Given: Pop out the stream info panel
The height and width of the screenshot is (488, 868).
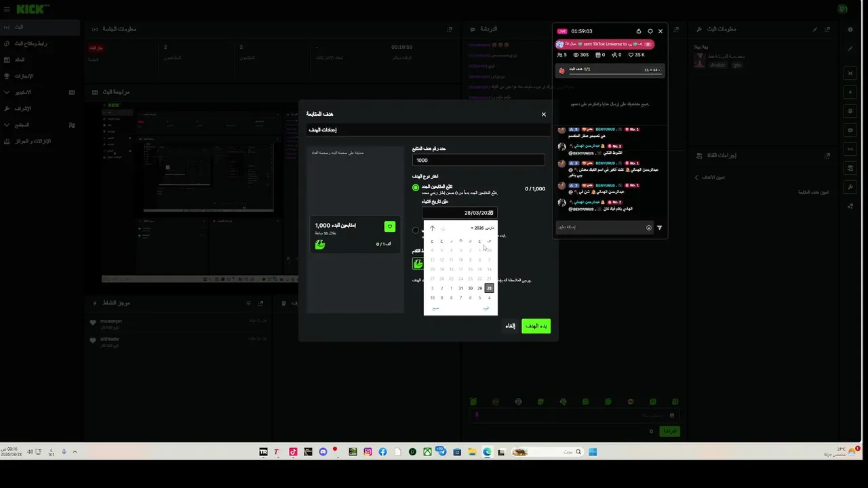Looking at the screenshot, I should click(x=828, y=29).
